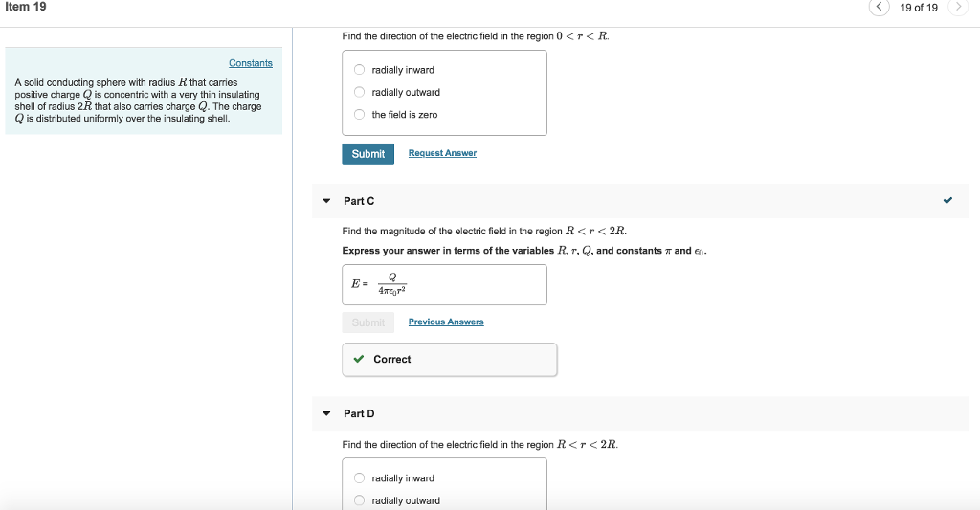980x510 pixels.
Task: Open the Previous Answers link
Action: pos(446,322)
